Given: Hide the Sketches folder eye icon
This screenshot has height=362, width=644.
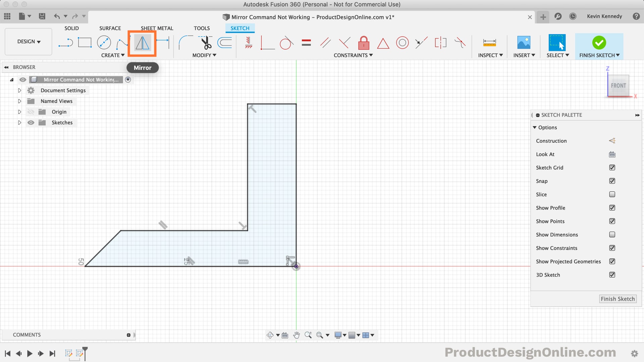Looking at the screenshot, I should point(31,123).
